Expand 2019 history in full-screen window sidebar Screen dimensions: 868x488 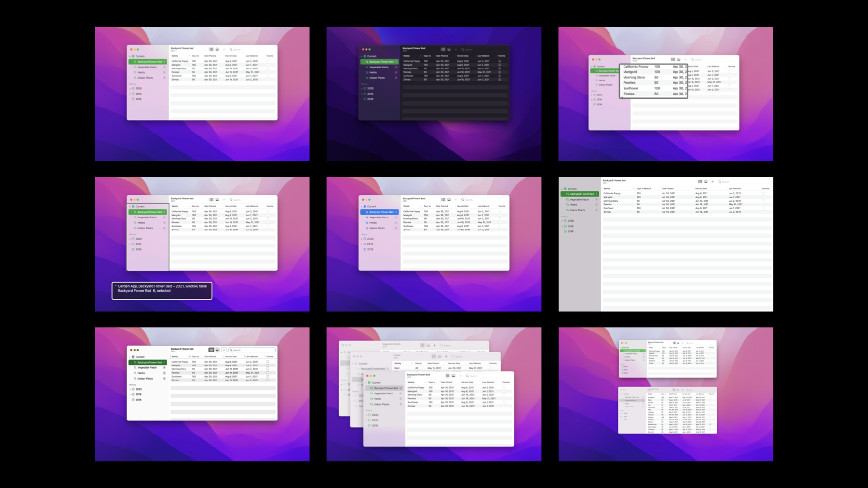(562, 226)
